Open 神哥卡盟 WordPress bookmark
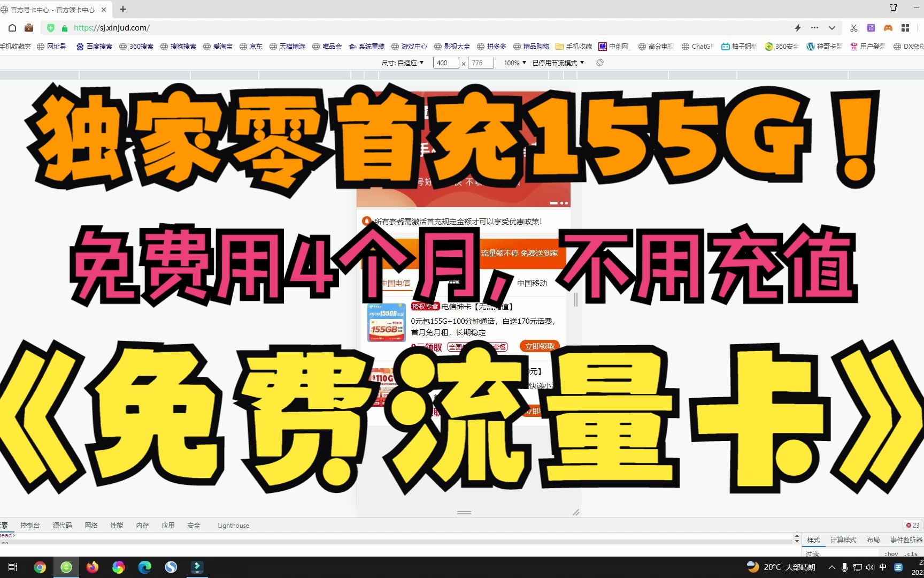 click(825, 47)
